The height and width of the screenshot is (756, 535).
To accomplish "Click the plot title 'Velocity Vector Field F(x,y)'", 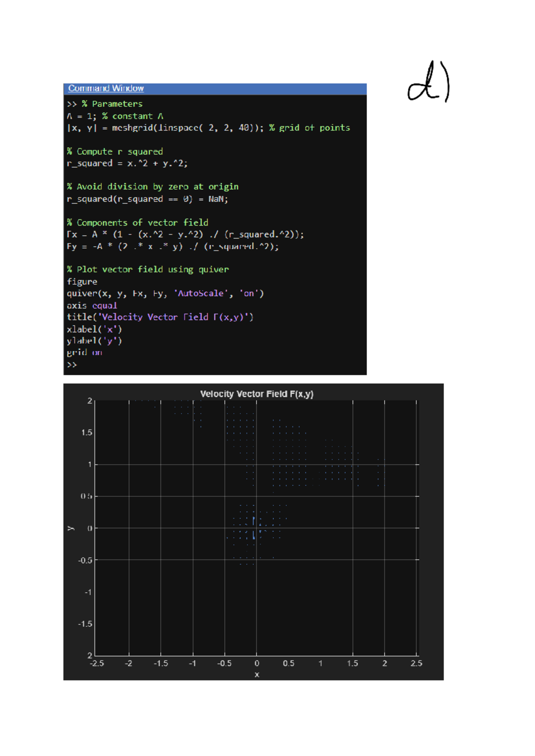I will click(x=256, y=394).
